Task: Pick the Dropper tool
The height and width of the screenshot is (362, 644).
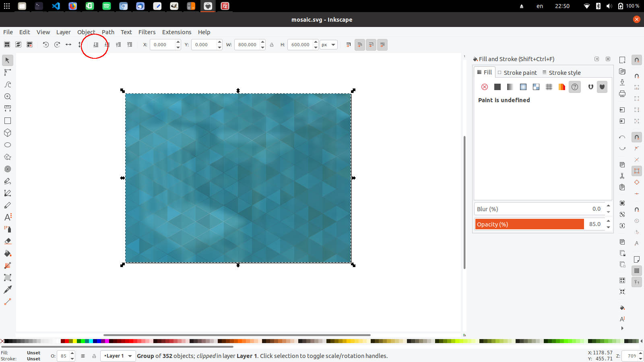Action: point(7,290)
